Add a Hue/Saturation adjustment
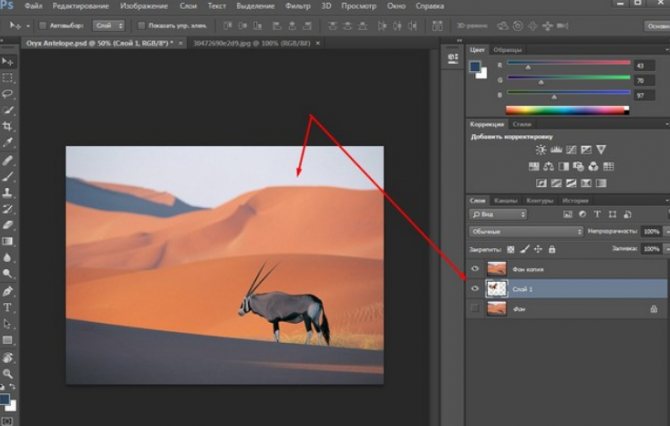The image size is (670, 426). (534, 166)
